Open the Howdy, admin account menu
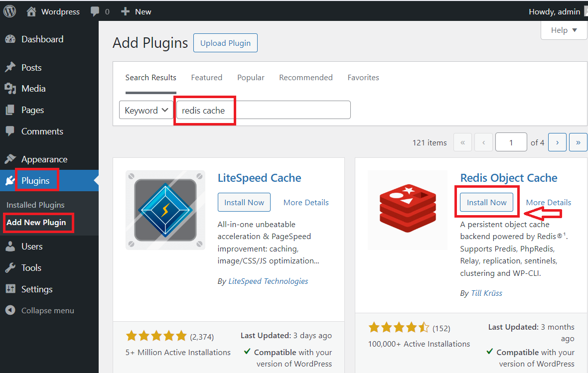588x373 pixels. point(555,11)
